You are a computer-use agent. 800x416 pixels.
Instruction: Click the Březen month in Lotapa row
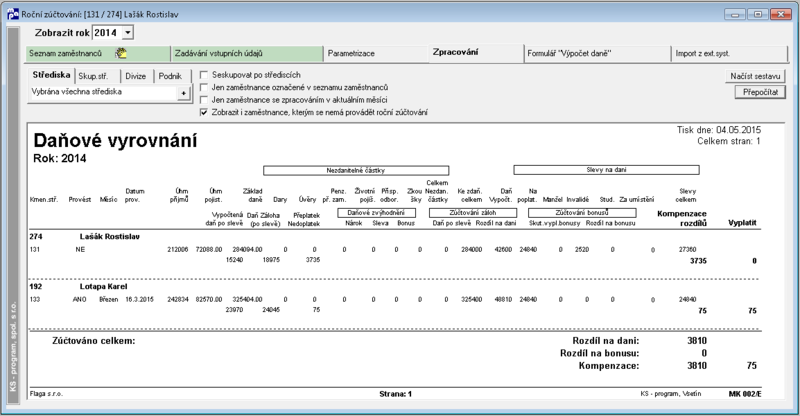(x=109, y=300)
